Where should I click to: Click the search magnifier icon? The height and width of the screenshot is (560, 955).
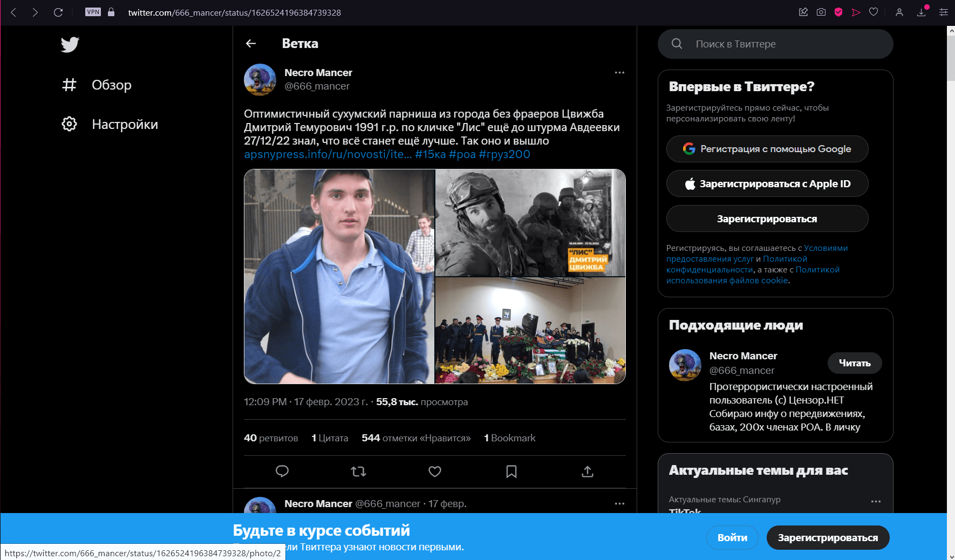(677, 44)
